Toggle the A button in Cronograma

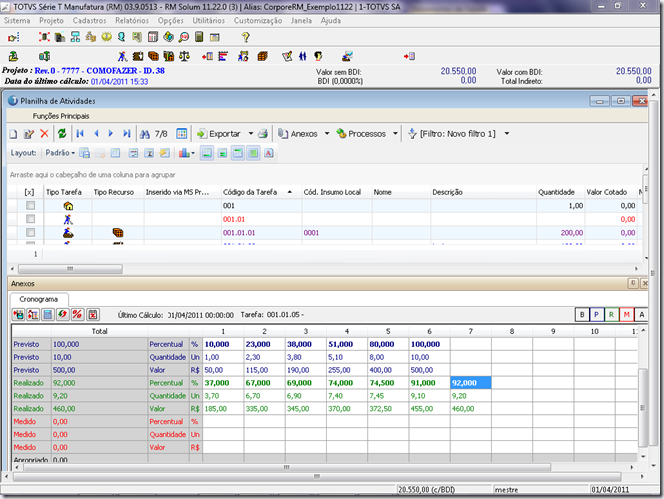pos(641,315)
